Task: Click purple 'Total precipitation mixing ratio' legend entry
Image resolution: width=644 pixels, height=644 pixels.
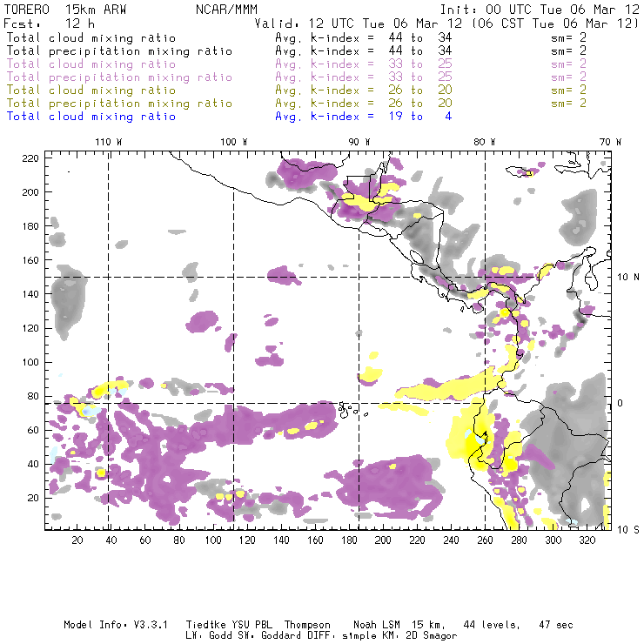Action: click(119, 77)
